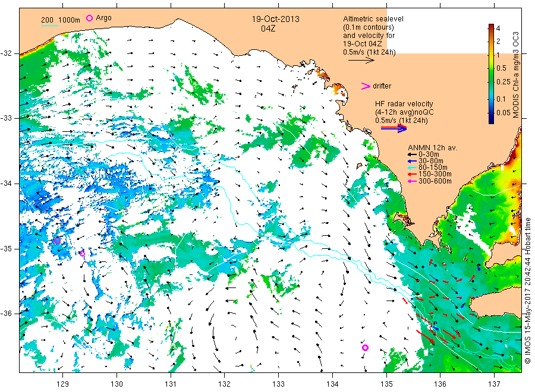Click the 135 longitude axis label
The image size is (535, 392).
pyautogui.click(x=386, y=384)
